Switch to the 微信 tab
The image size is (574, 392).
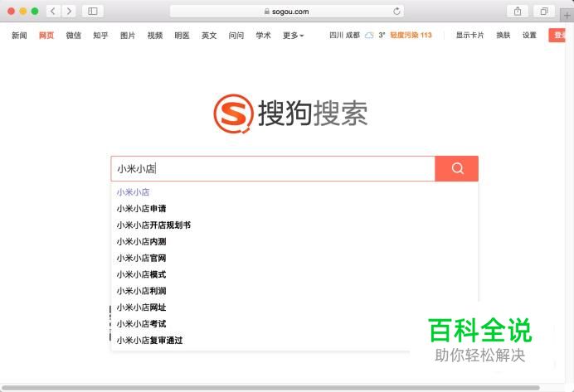[74, 36]
